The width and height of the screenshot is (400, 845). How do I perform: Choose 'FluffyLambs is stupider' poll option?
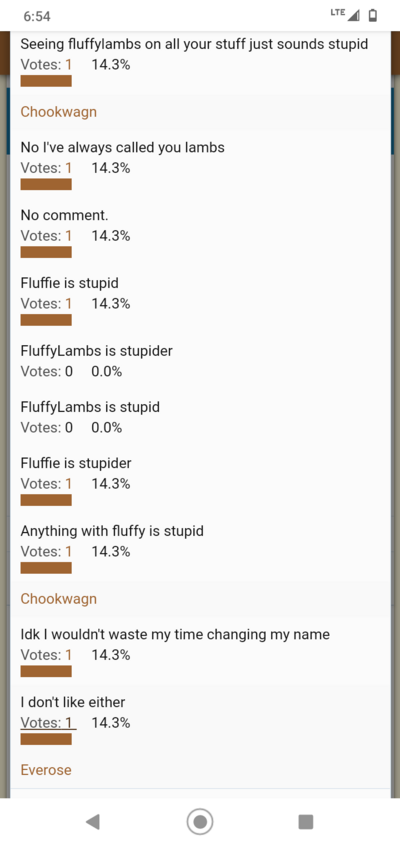pyautogui.click(x=96, y=351)
